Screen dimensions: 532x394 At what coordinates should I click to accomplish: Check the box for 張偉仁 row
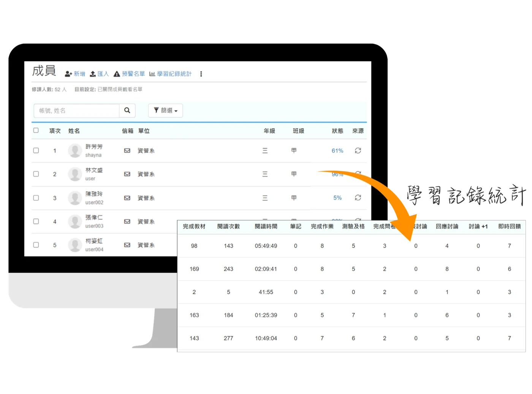[36, 221]
